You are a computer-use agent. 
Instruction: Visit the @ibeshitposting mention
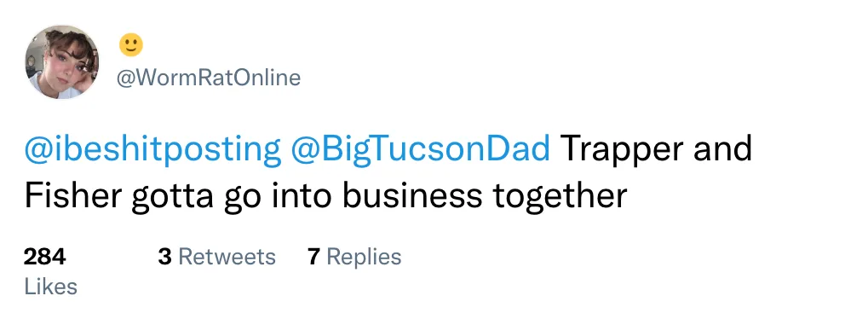pyautogui.click(x=152, y=148)
